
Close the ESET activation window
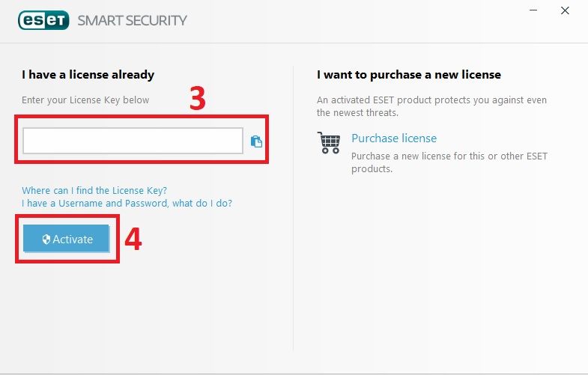(x=565, y=11)
